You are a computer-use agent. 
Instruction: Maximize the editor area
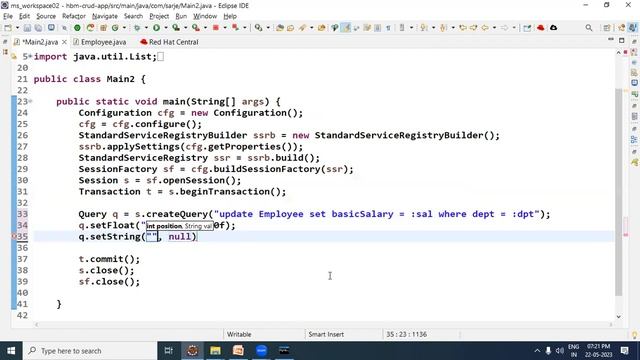click(622, 40)
